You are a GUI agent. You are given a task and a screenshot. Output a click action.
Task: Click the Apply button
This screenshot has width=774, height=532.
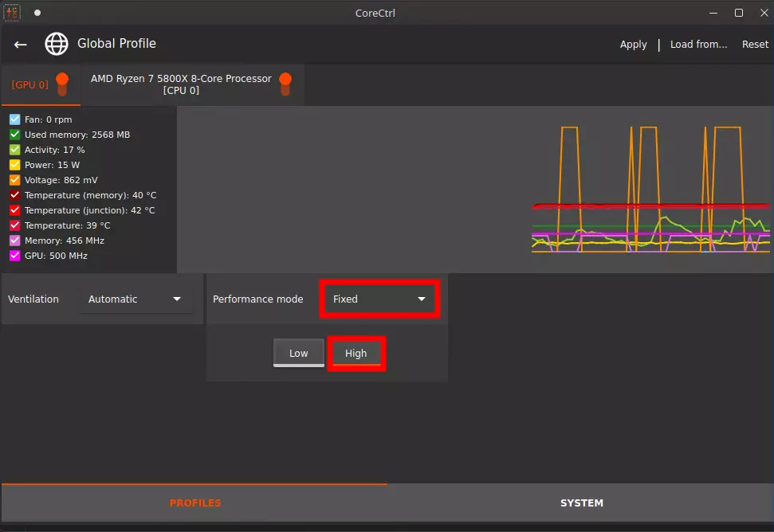tap(634, 45)
